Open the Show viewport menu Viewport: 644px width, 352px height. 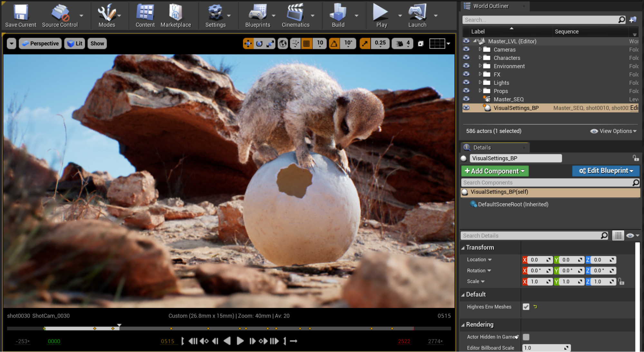(x=97, y=43)
